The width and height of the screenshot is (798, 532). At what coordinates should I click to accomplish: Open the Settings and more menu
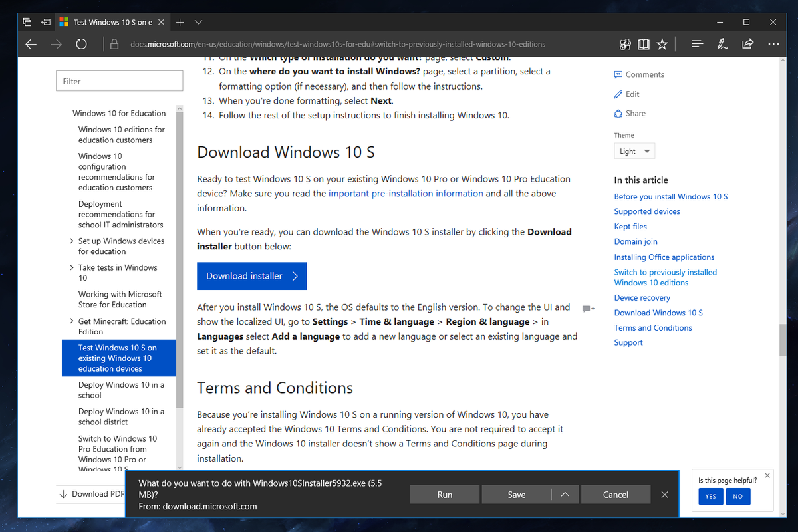click(773, 43)
